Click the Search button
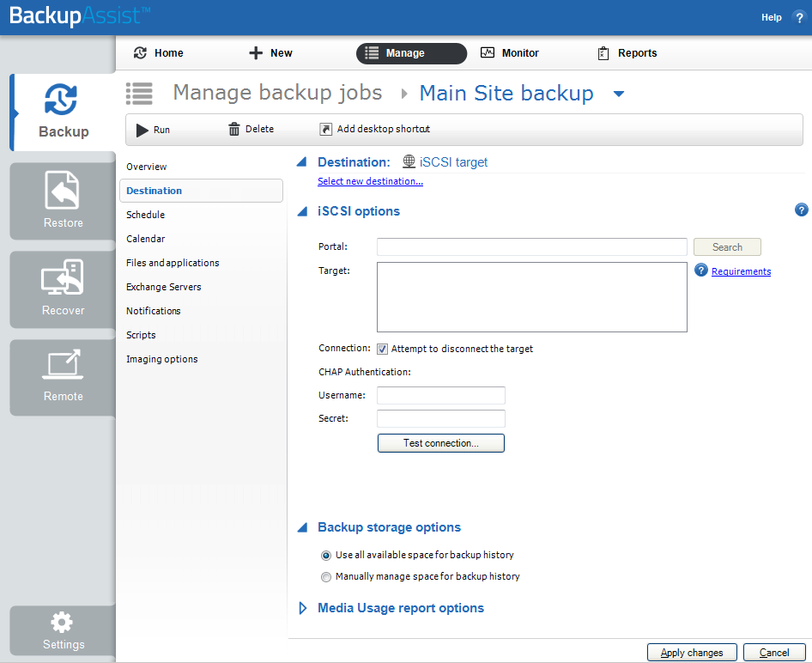 click(727, 247)
